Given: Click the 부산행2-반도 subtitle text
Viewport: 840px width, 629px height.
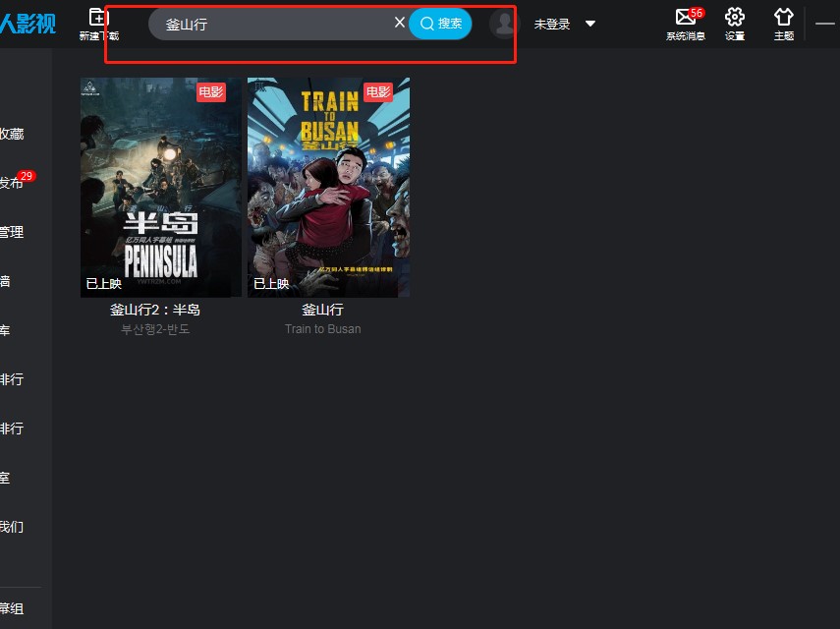Looking at the screenshot, I should [155, 329].
